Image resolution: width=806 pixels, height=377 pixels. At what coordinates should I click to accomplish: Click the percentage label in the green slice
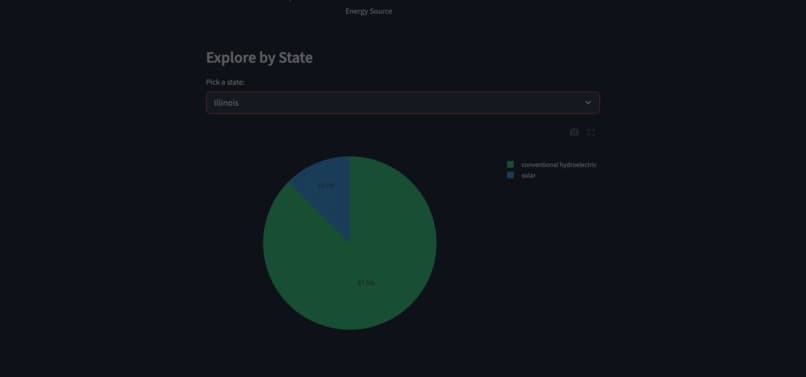[x=366, y=283]
